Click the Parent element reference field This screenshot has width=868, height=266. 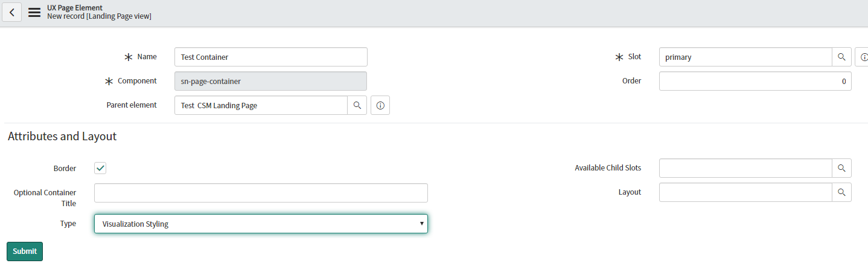point(261,105)
